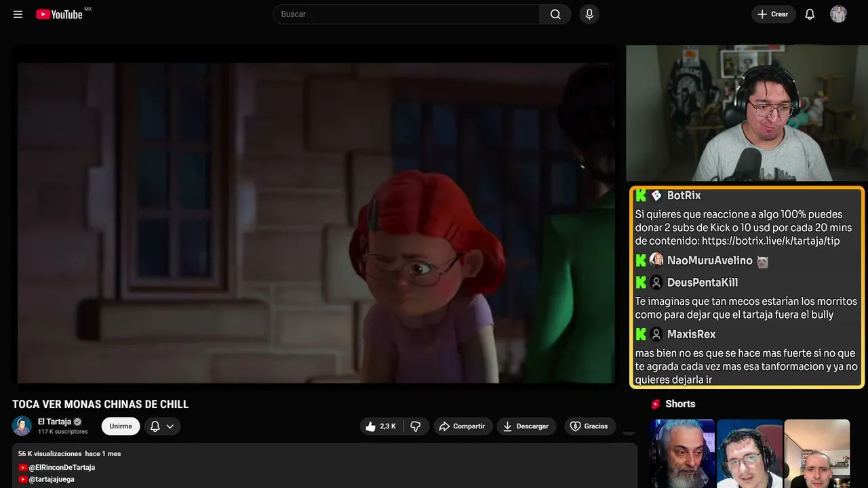Open the notifications bell in the header

point(810,14)
